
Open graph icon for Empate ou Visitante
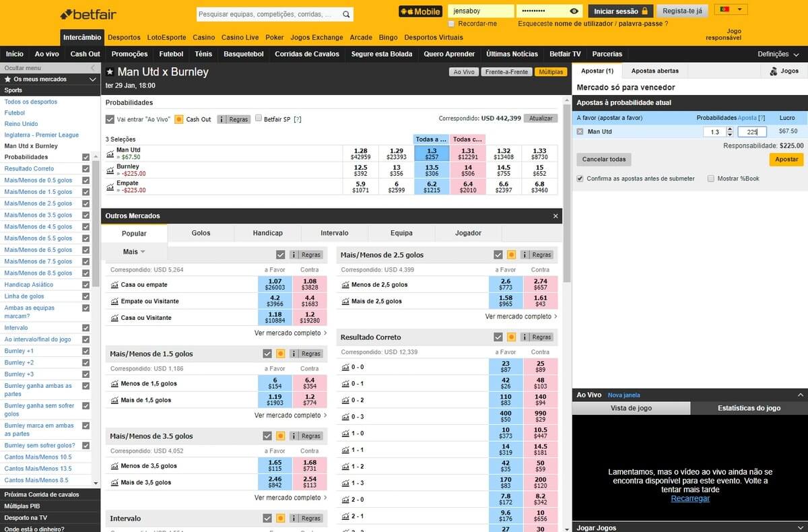click(114, 301)
